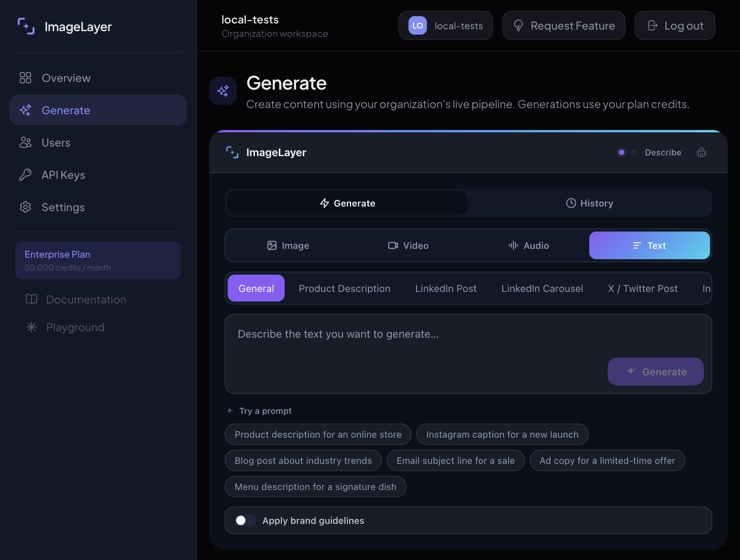The height and width of the screenshot is (560, 740).
Task: Select the Text content type
Action: tap(650, 245)
